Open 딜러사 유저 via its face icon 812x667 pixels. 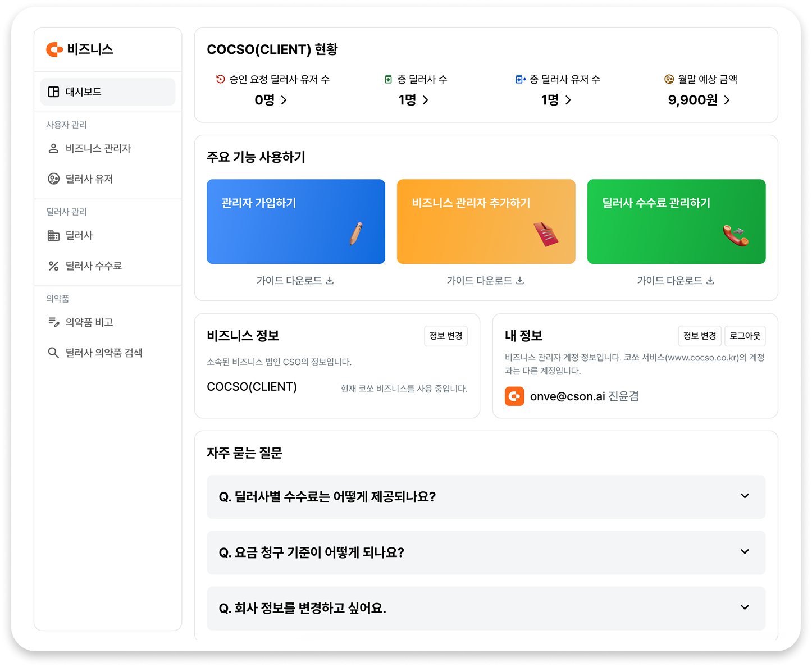(53, 179)
